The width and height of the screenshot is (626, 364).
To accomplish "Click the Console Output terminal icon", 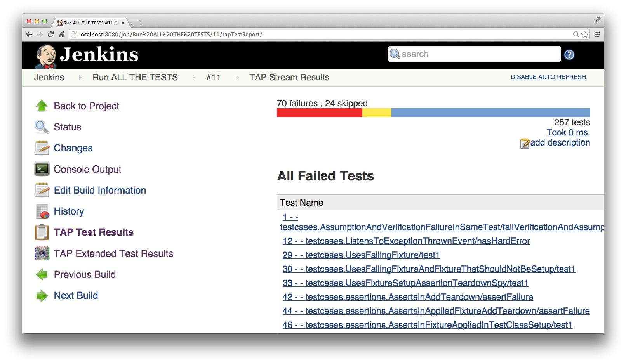I will (42, 169).
